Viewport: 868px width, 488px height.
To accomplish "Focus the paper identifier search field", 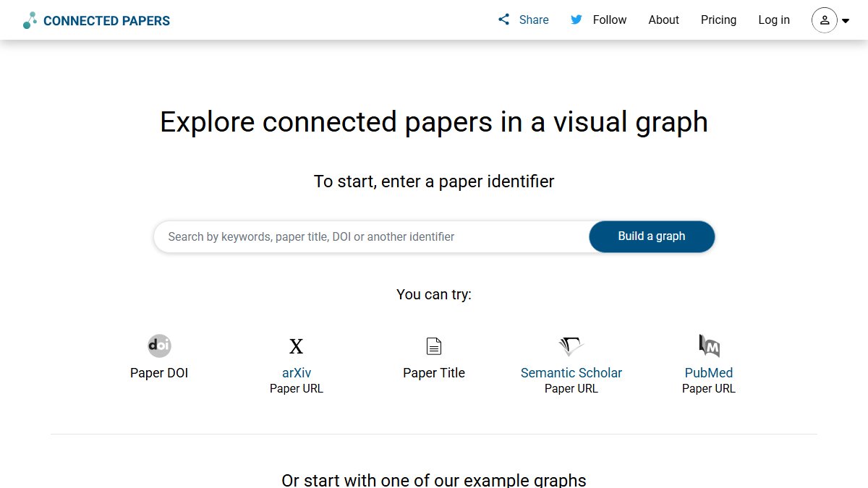I will 372,236.
